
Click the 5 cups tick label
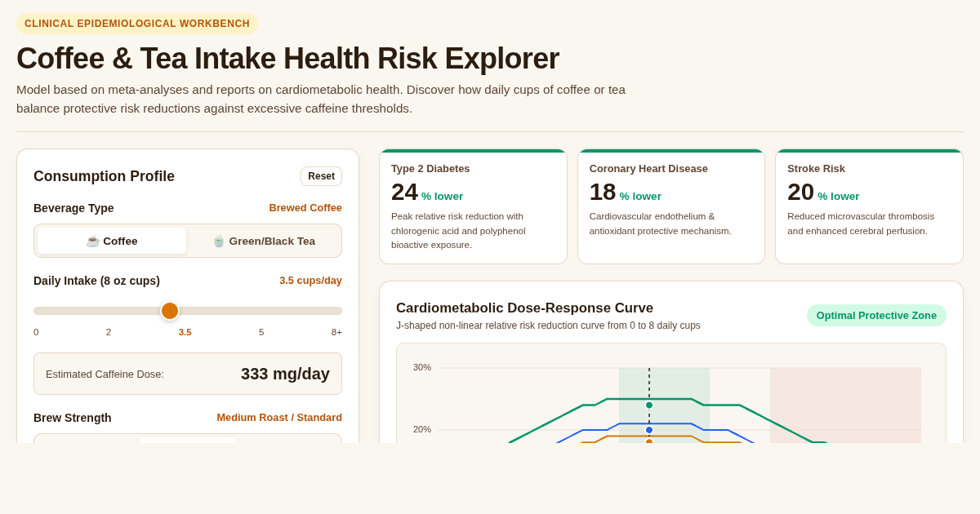click(261, 332)
